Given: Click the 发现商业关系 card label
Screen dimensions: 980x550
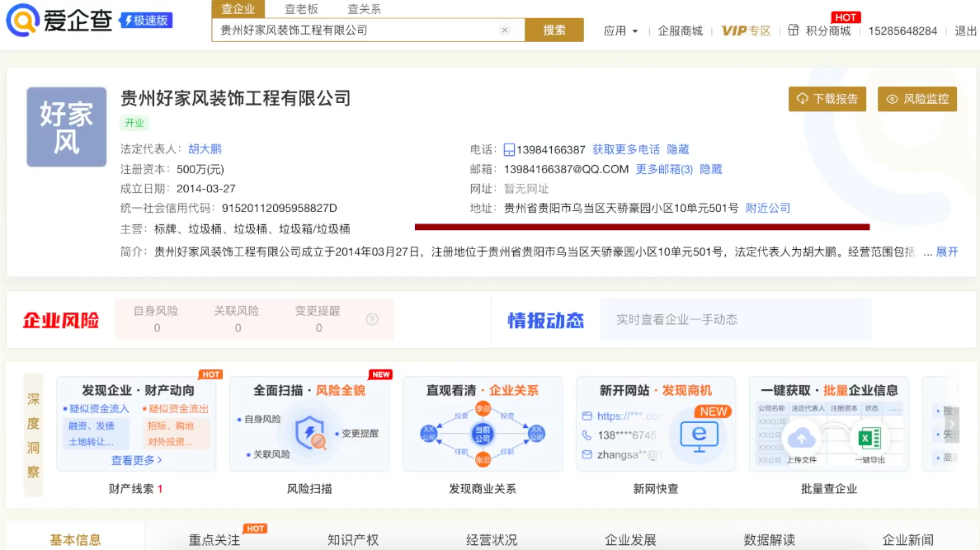Looking at the screenshot, I should 483,489.
